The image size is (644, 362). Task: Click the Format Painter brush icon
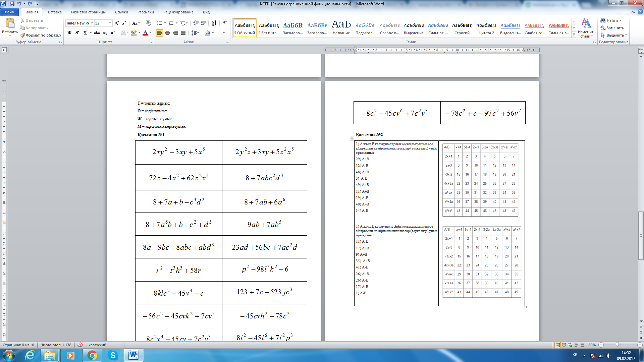(22, 35)
